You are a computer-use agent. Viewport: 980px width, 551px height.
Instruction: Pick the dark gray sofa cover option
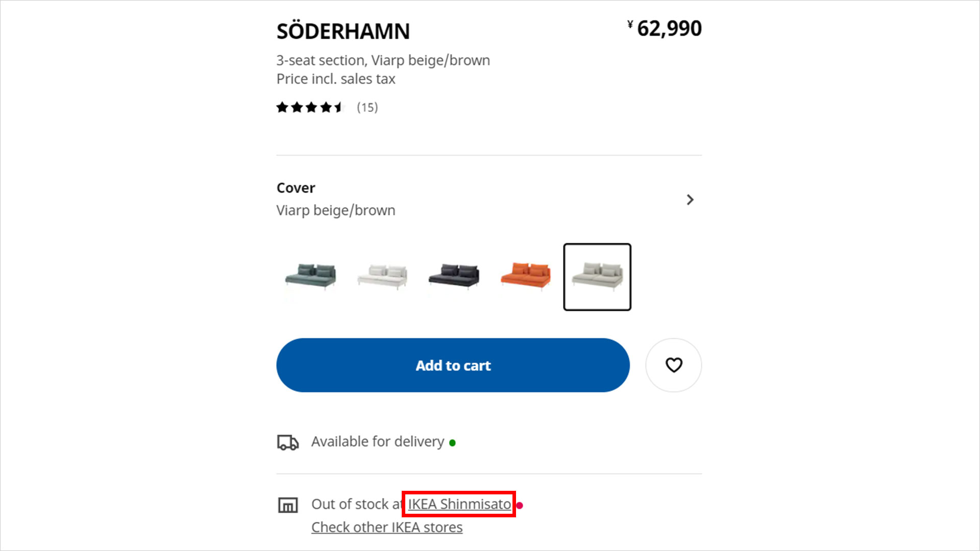pos(454,276)
